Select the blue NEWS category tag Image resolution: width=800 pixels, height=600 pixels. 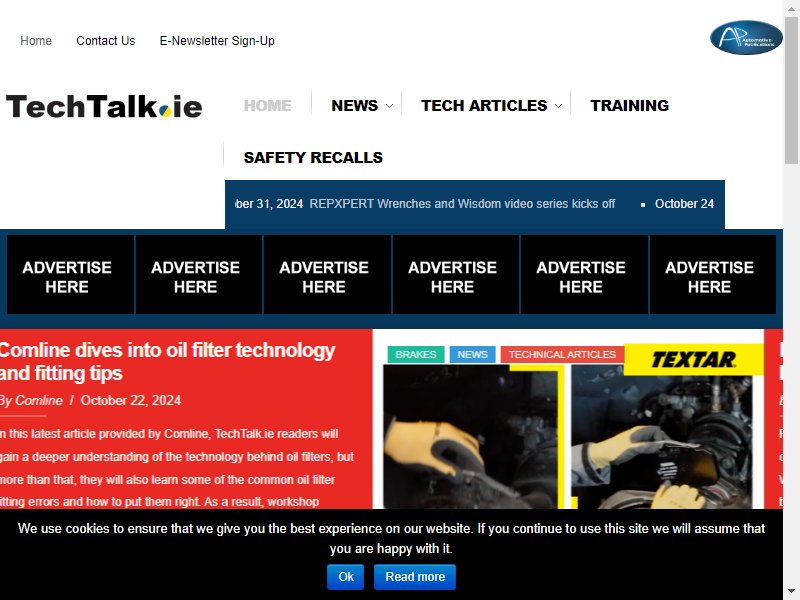point(472,354)
